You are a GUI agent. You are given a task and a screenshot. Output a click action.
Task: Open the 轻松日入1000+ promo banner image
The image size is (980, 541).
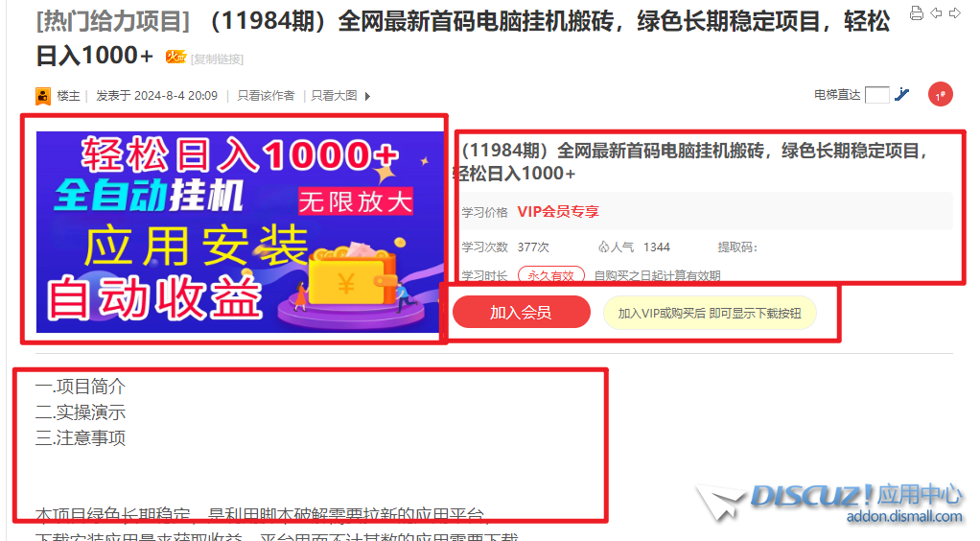239,231
